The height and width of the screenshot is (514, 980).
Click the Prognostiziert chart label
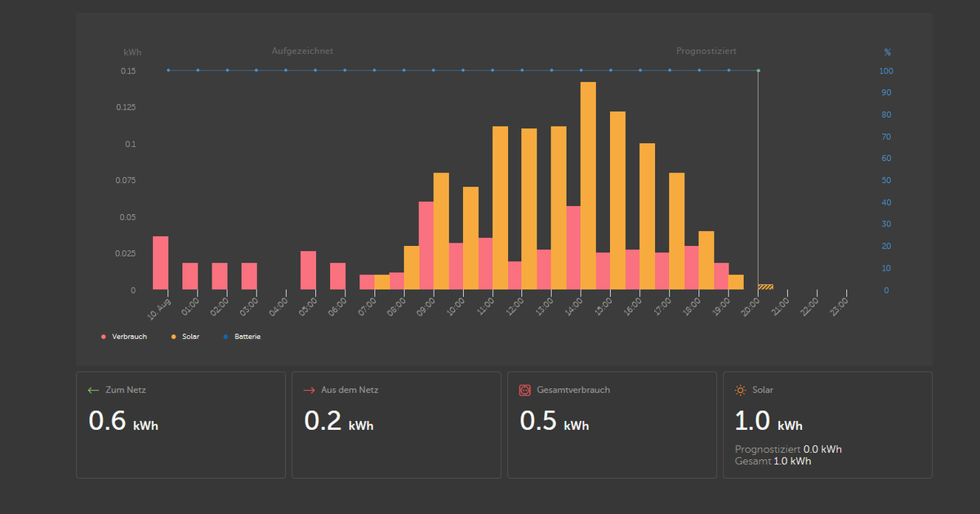click(x=706, y=51)
